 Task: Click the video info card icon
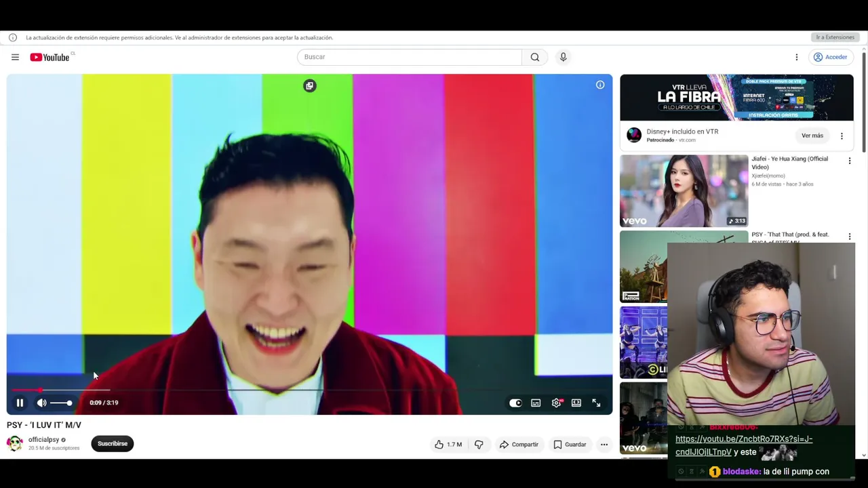click(x=600, y=85)
